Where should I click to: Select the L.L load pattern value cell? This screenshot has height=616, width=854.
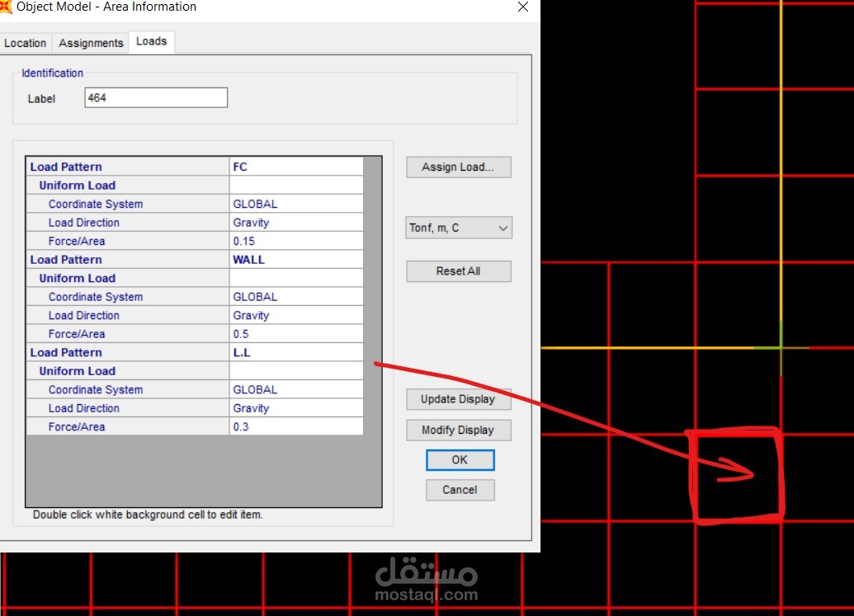coord(296,352)
